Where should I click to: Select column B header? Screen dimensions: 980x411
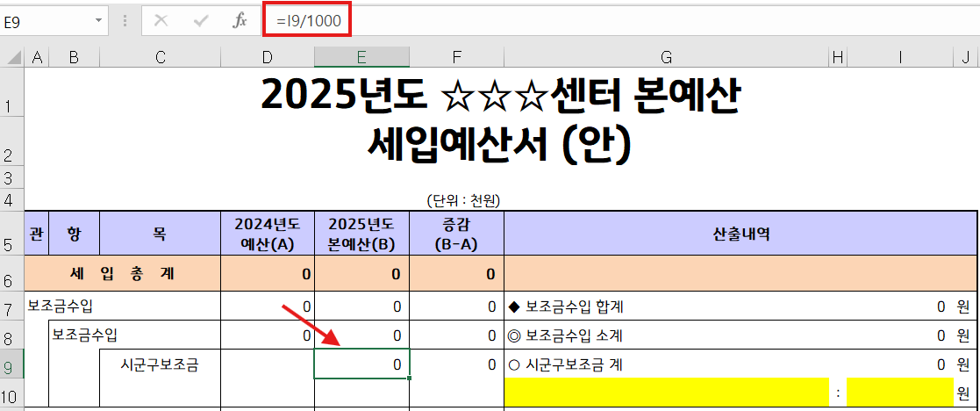click(x=75, y=58)
